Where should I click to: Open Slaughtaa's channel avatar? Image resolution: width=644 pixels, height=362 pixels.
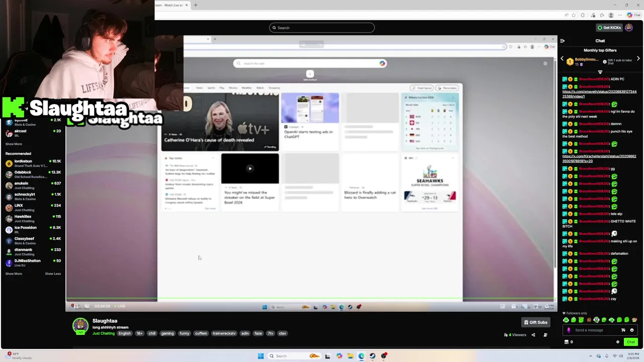(80, 326)
